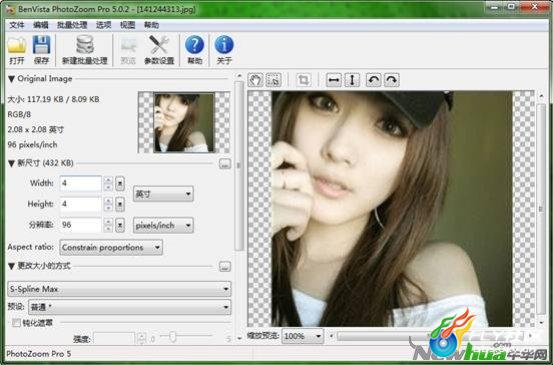Select the hand pan tool

pos(255,80)
